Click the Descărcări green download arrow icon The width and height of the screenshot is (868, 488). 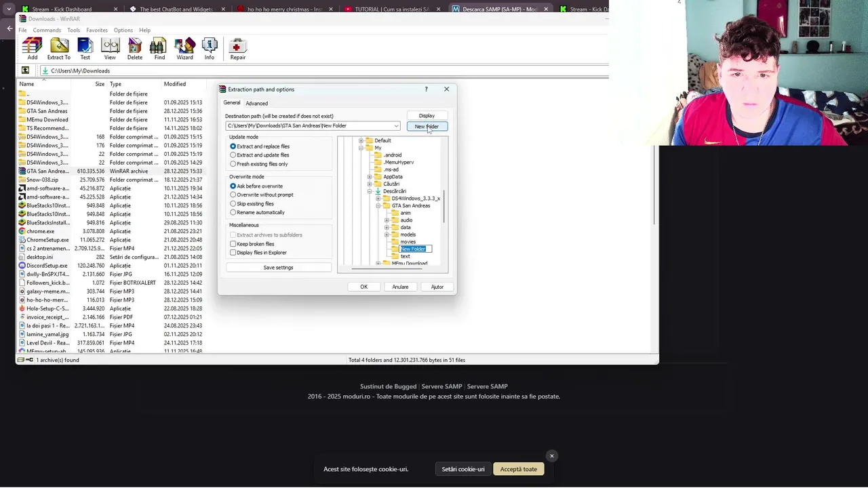(x=378, y=191)
